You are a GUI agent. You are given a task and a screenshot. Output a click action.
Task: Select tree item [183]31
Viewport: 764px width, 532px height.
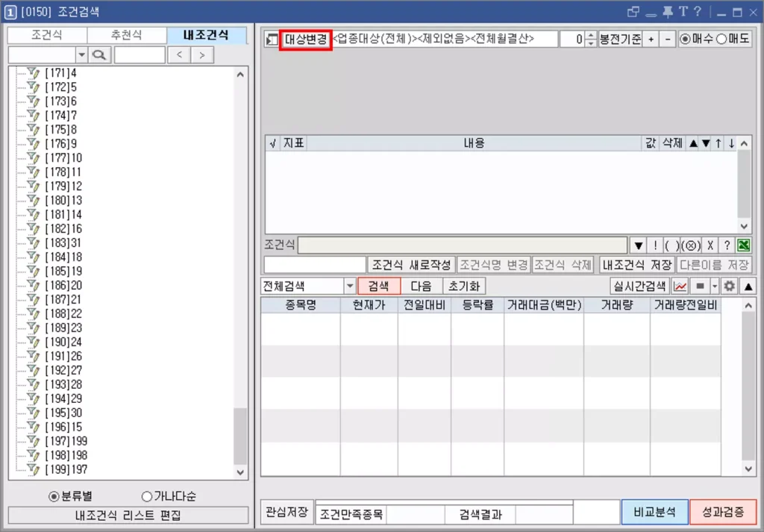click(x=63, y=243)
